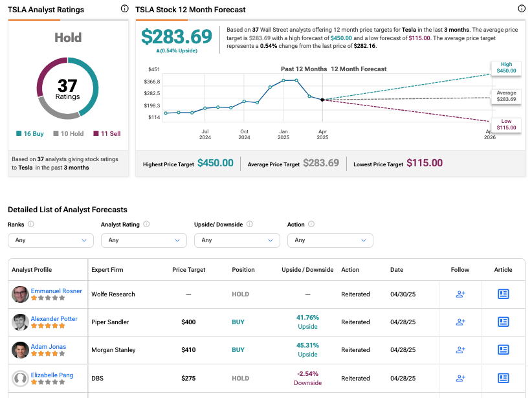Click the gray Hold segment of ratings donut

(x=58, y=113)
